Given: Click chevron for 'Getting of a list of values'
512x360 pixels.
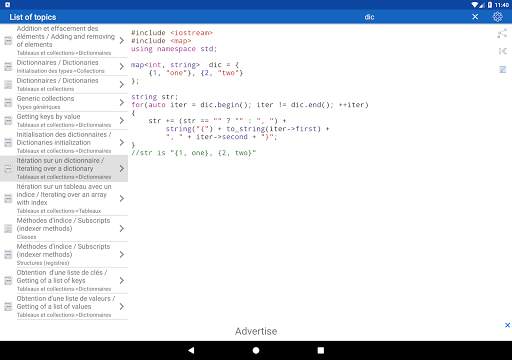Looking at the screenshot, I should (122, 306).
